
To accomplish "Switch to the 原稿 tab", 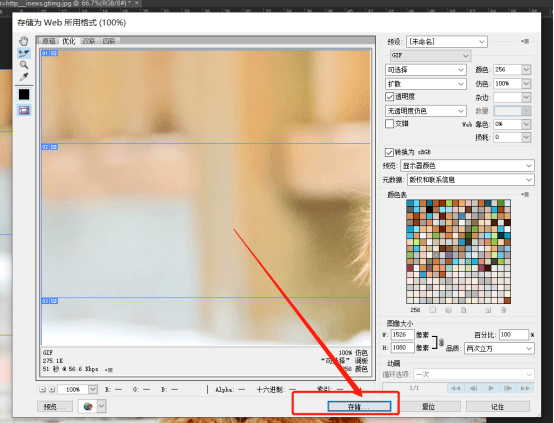I will coord(49,41).
